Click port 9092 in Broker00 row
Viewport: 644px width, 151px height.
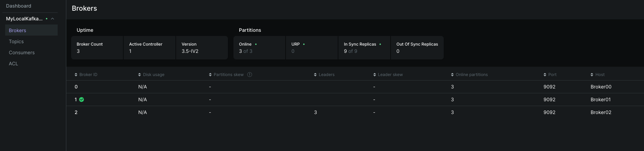pos(549,87)
